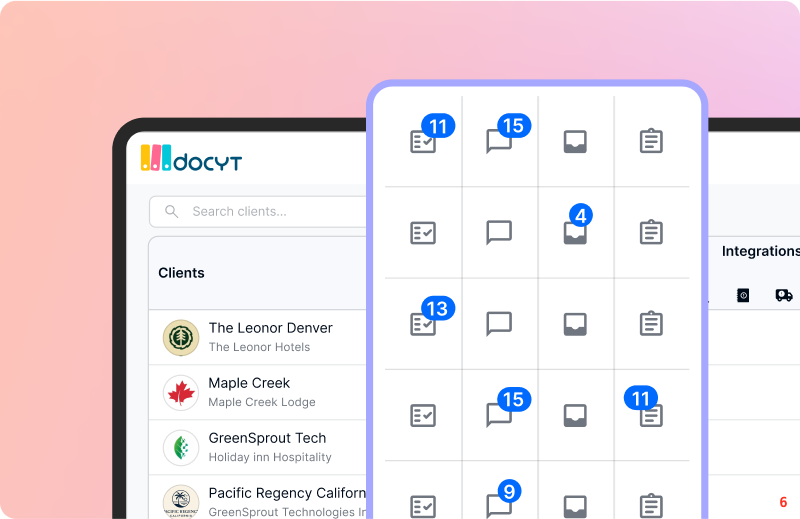This screenshot has height=519, width=800.
Task: Click the Integrations column header
Action: click(761, 251)
